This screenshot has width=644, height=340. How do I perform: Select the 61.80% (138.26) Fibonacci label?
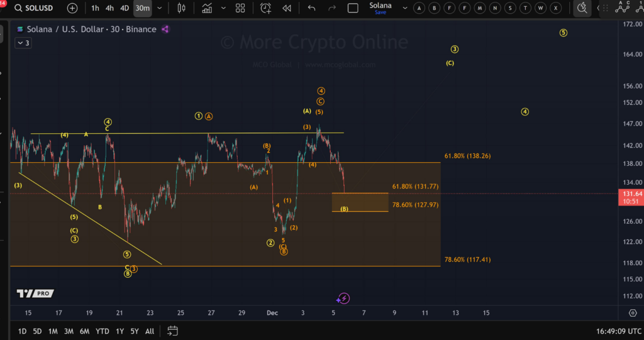467,156
